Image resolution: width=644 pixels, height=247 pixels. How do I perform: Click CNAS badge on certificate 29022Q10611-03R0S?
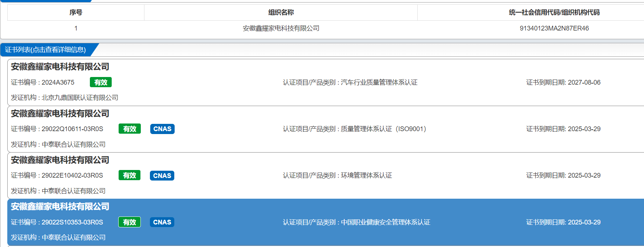pos(162,129)
